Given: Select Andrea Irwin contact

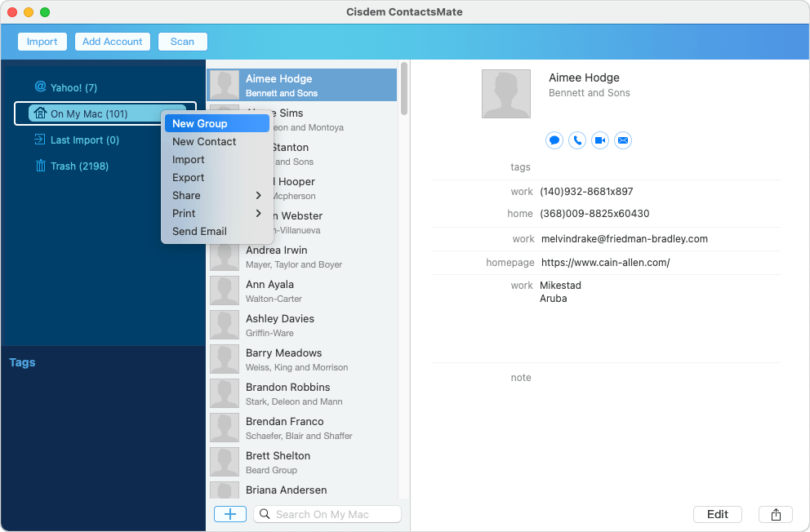Looking at the screenshot, I should click(302, 256).
